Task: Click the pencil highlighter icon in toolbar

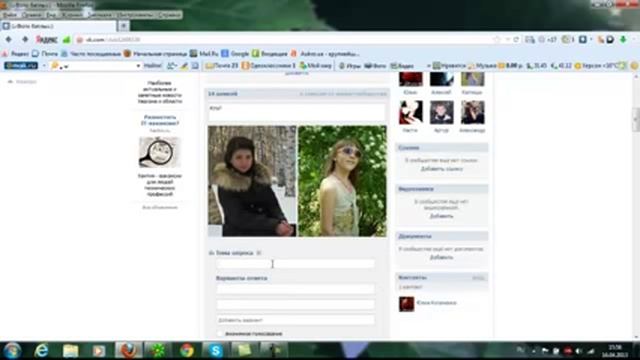Action: (184, 65)
